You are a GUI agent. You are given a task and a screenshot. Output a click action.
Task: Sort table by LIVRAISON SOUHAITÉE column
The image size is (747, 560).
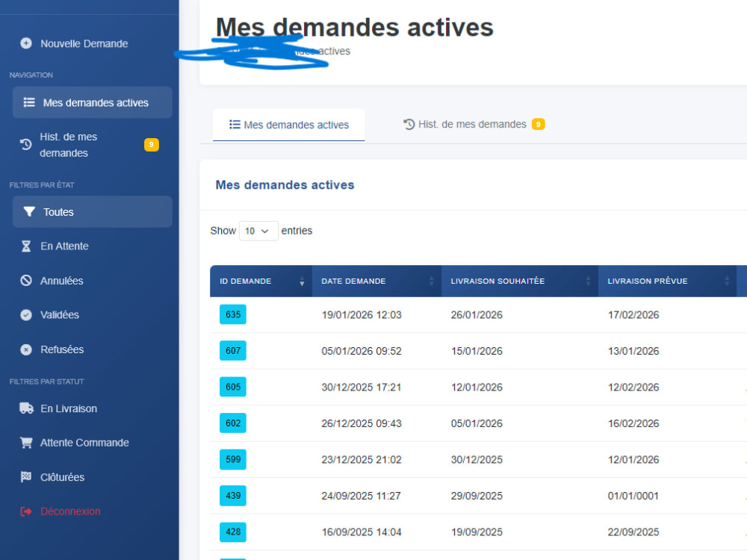pyautogui.click(x=520, y=281)
